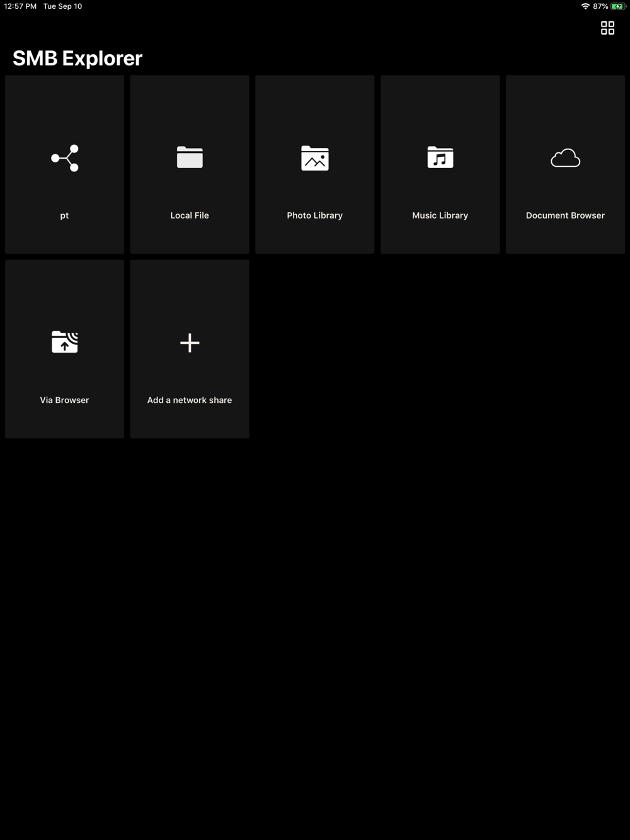The image size is (630, 840).
Task: Tap the battery status icon
Action: [x=618, y=6]
